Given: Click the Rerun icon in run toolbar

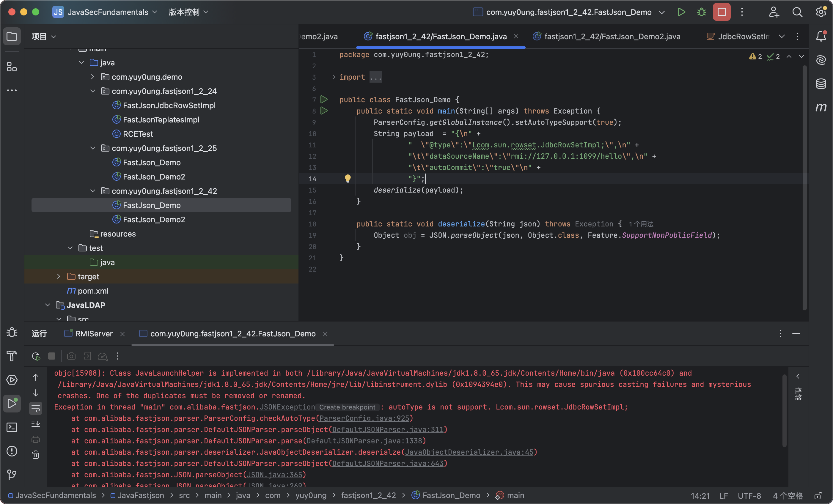Looking at the screenshot, I should coord(36,356).
